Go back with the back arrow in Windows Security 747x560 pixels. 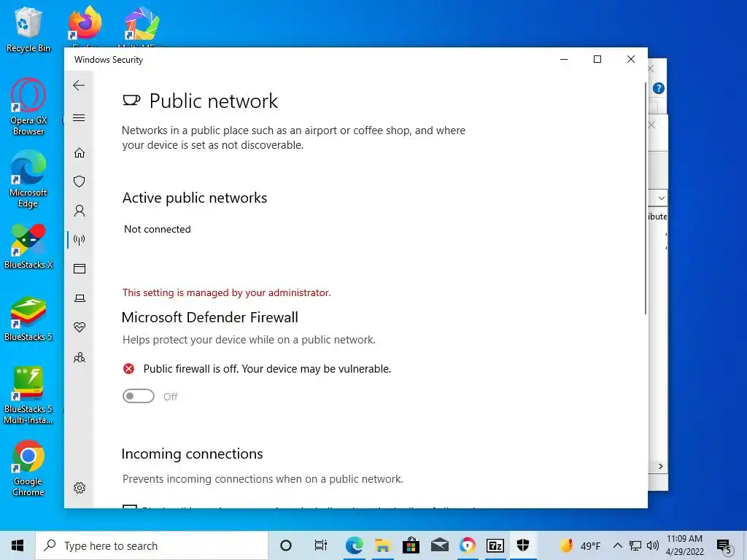point(79,85)
